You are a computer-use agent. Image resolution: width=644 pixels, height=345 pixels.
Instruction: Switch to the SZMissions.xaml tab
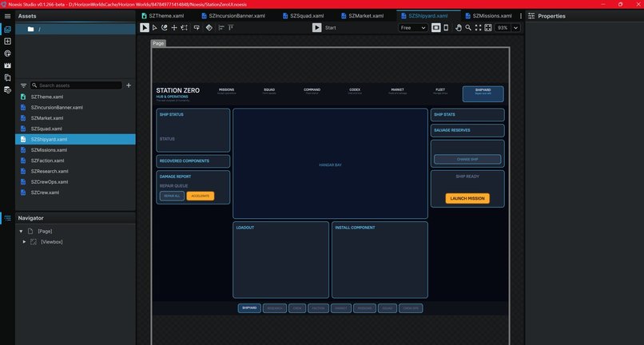pos(488,16)
